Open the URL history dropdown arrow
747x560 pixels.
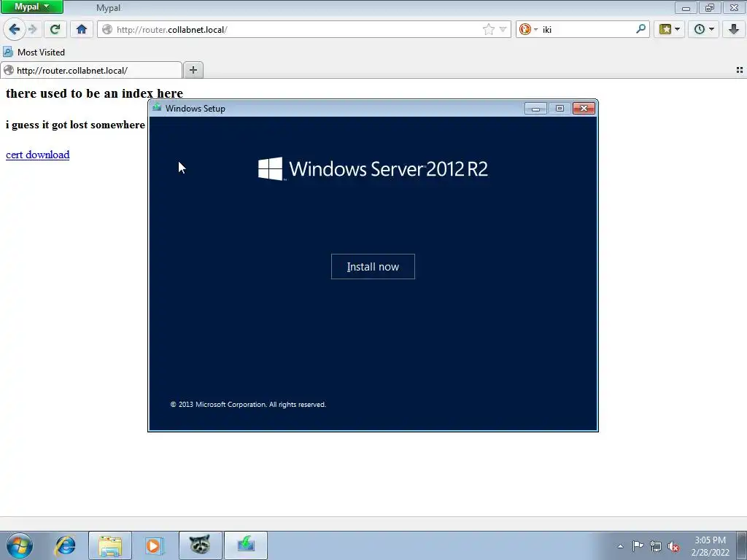point(503,29)
